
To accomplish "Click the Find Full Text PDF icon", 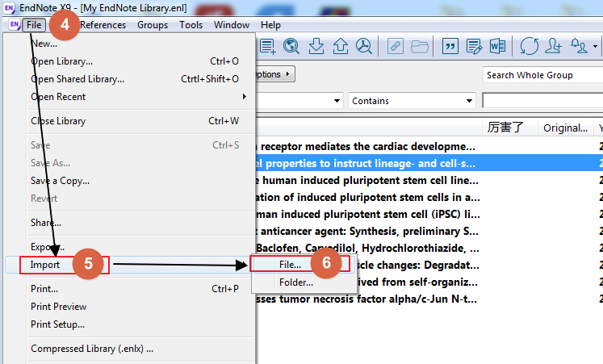I will pos(364,46).
